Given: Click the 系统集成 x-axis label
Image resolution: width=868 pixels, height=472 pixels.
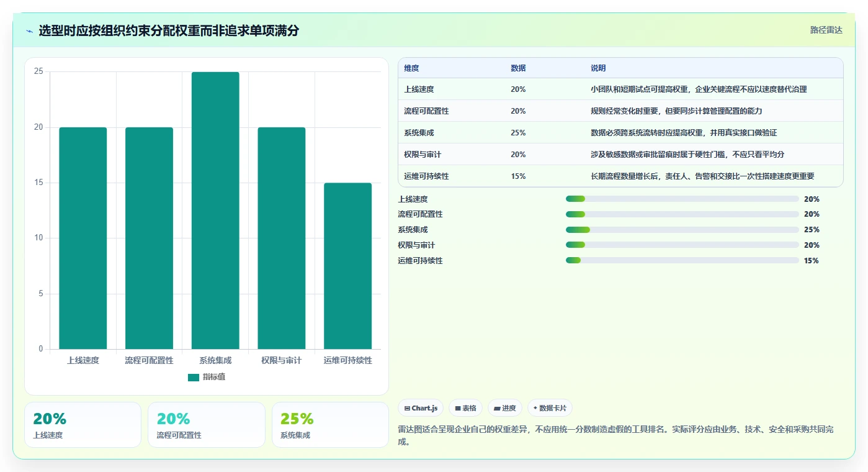Looking at the screenshot, I should point(215,360).
